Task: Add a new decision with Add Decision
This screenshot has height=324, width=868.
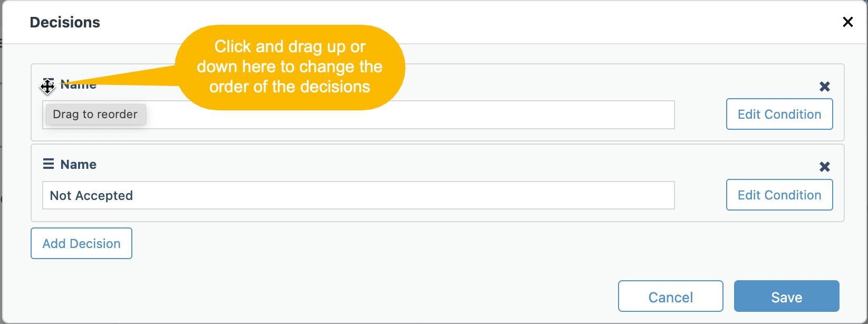Action: 81,243
